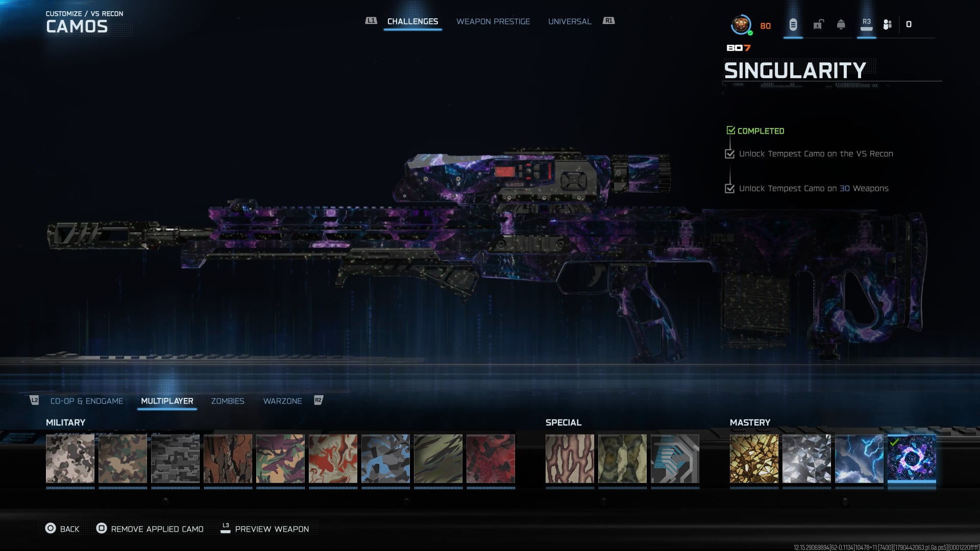Open the player profile emblem icon
The height and width of the screenshot is (551, 980).
pyautogui.click(x=741, y=24)
